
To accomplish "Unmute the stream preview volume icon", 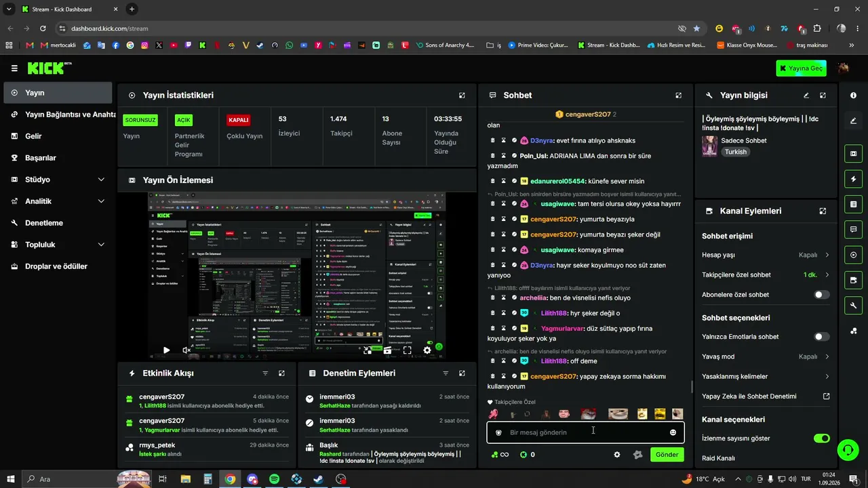I will click(186, 350).
